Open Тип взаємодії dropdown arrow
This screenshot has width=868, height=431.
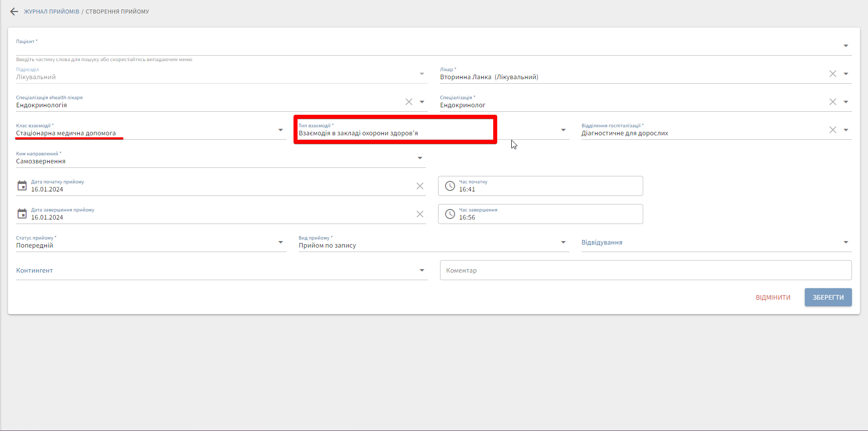(x=563, y=130)
